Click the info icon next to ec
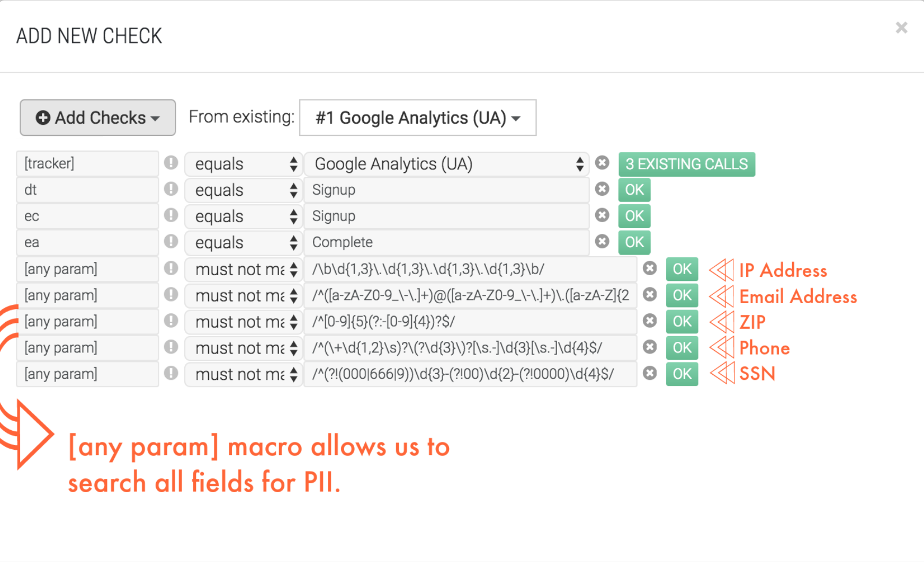This screenshot has width=924, height=562. pos(171,215)
